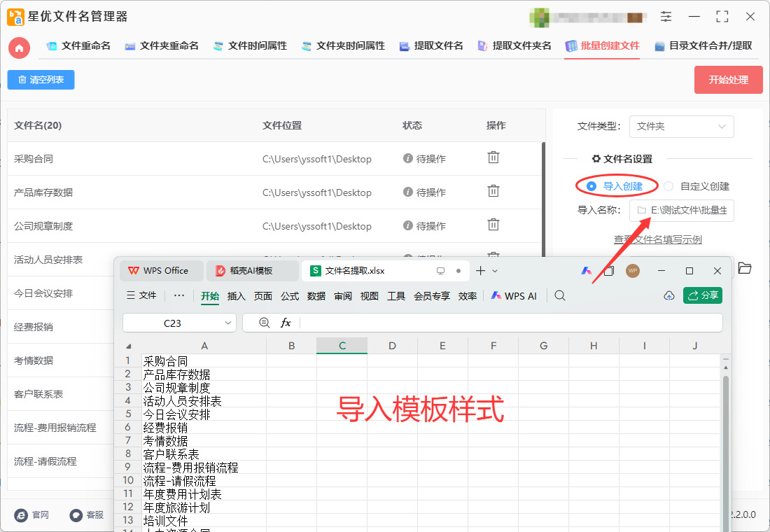Open the WPS three-dots more menu
The image size is (770, 532).
pyautogui.click(x=179, y=295)
